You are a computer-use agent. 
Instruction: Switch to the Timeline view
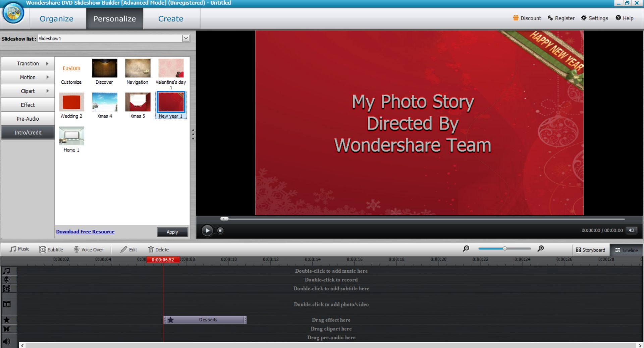coord(627,250)
